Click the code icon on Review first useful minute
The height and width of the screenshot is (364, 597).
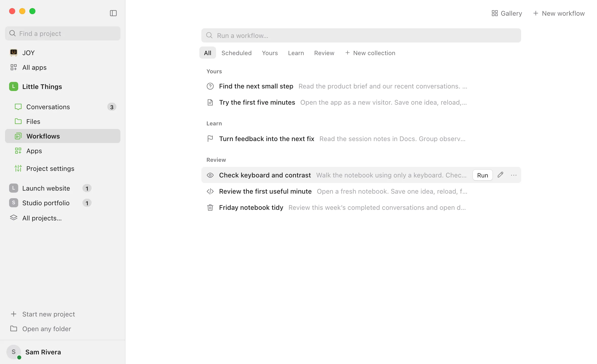click(x=210, y=191)
